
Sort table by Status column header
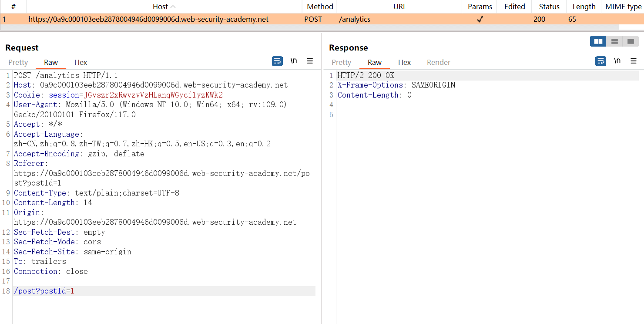pos(549,7)
